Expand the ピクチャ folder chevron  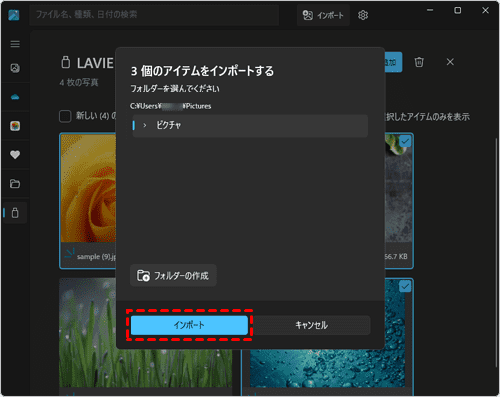pyautogui.click(x=145, y=125)
